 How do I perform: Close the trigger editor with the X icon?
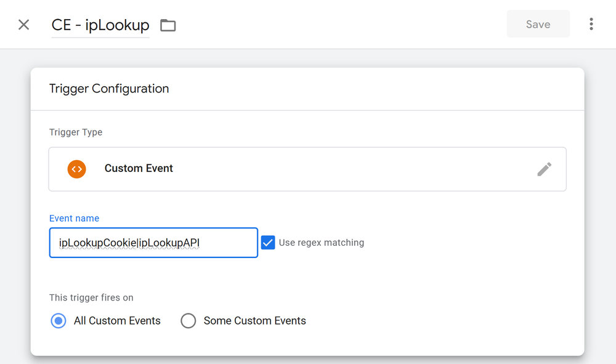23,25
